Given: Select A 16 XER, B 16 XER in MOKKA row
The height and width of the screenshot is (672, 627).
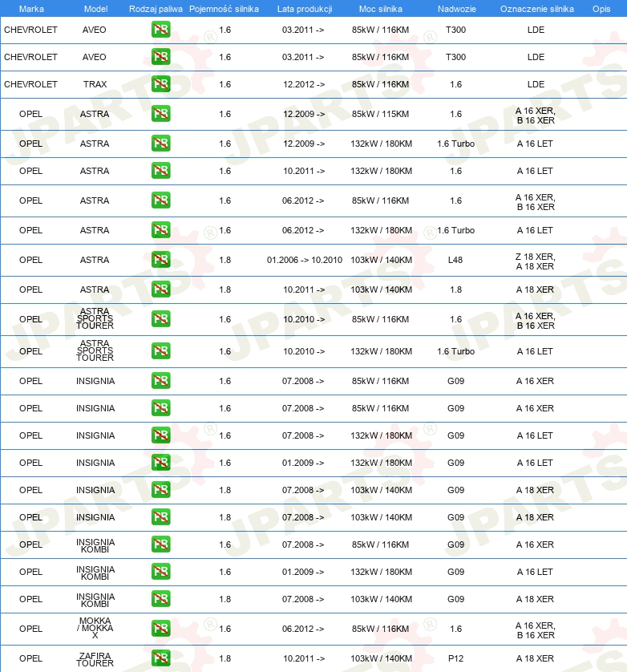Looking at the screenshot, I should point(536,630).
